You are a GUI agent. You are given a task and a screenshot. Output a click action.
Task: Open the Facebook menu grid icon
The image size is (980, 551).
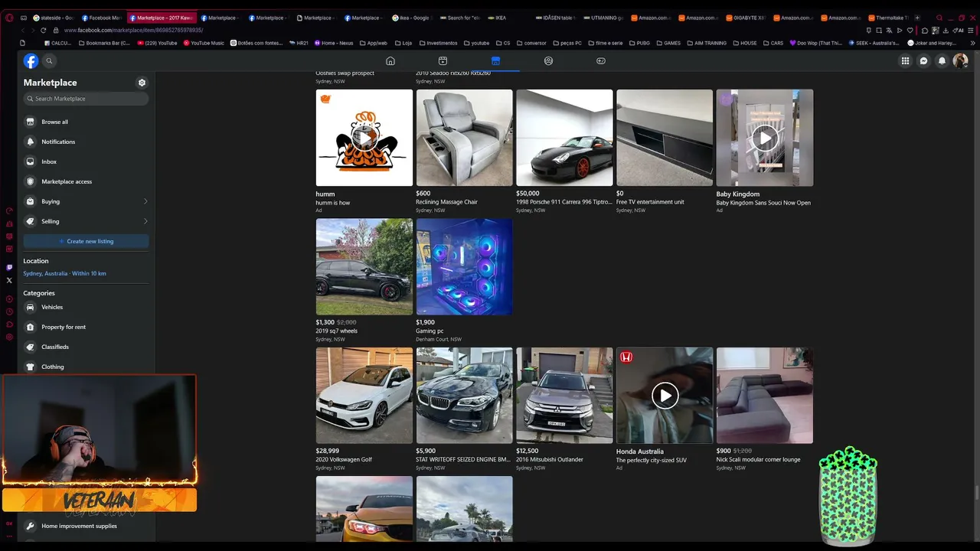click(x=905, y=61)
